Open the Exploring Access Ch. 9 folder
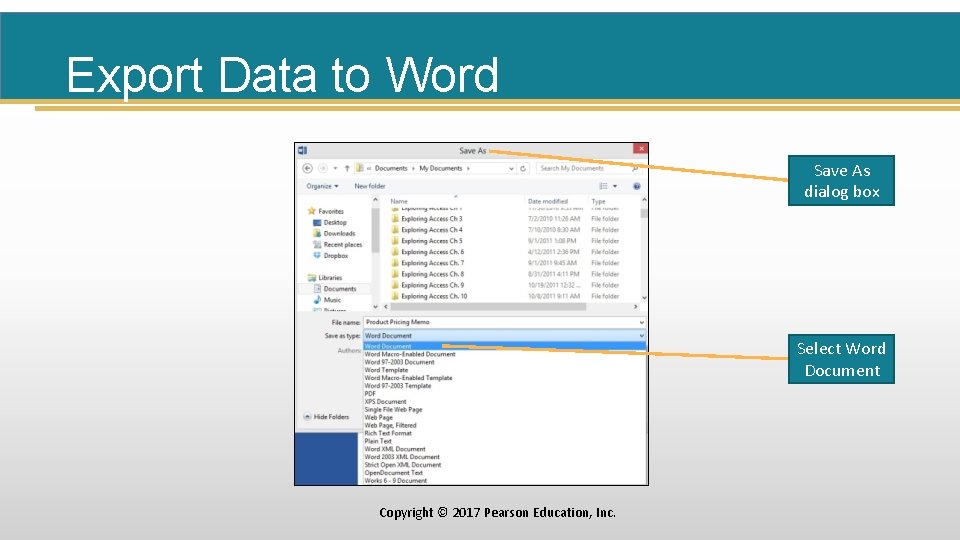The height and width of the screenshot is (540, 960). [x=427, y=285]
